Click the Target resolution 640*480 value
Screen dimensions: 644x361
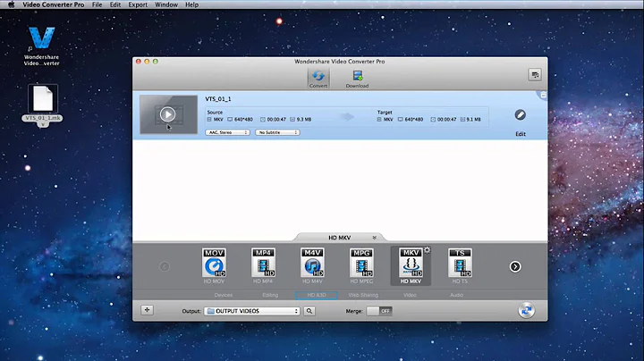[413, 120]
